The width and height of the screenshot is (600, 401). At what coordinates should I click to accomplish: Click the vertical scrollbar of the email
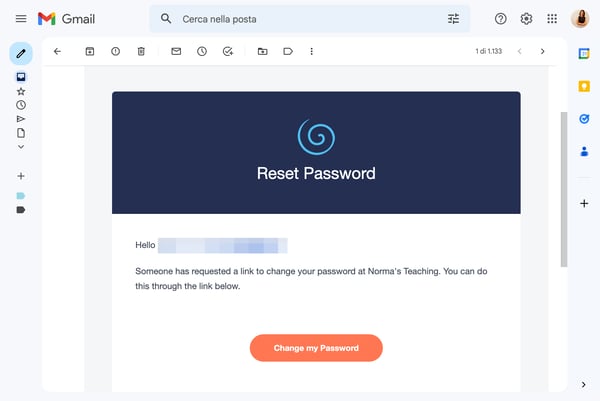tap(564, 189)
